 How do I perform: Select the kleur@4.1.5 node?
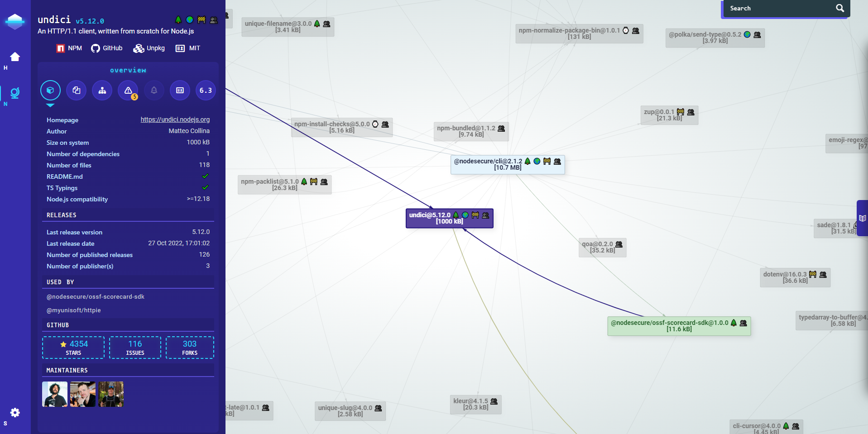coord(476,404)
